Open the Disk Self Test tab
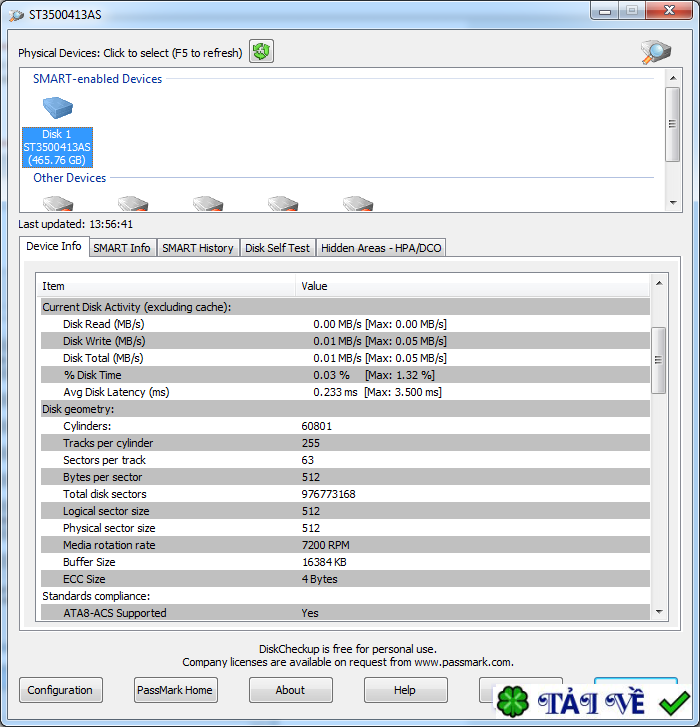The height and width of the screenshot is (727, 700). tap(277, 248)
